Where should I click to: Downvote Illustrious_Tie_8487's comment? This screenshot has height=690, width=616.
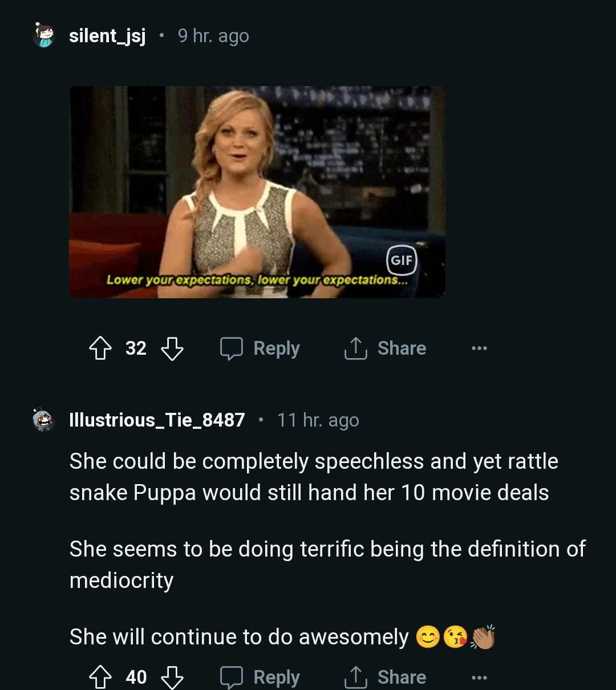172,677
